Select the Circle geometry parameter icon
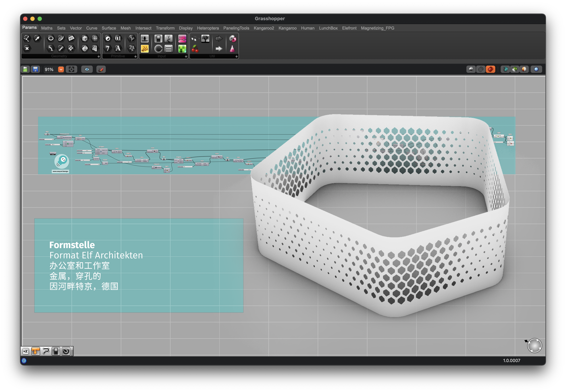566x392 pixels. tap(51, 38)
